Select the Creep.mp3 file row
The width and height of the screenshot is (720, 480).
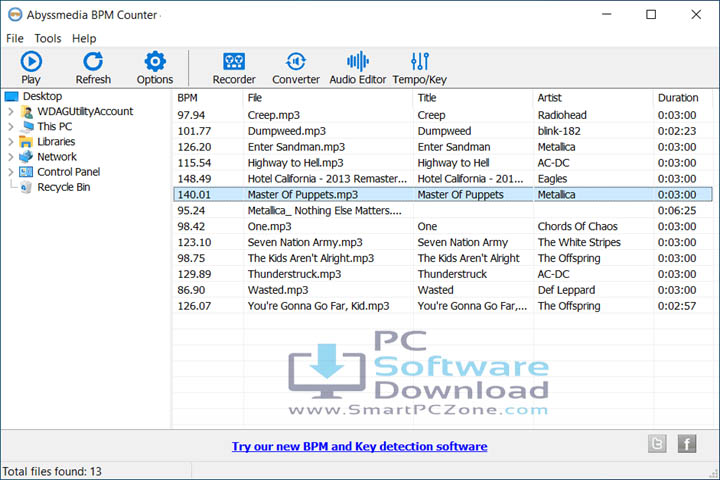click(443, 115)
